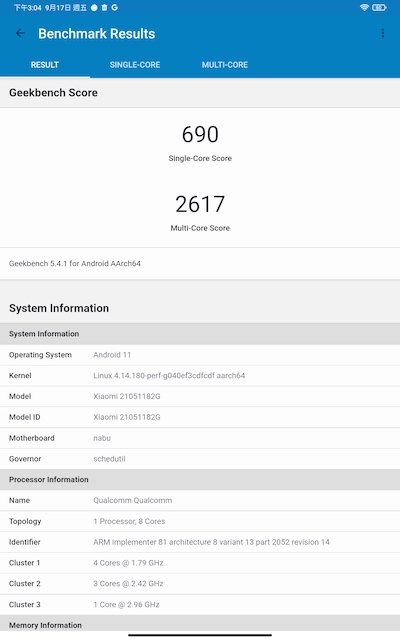Tap the 2617 multi-core score value
400x640 pixels.
click(x=200, y=204)
